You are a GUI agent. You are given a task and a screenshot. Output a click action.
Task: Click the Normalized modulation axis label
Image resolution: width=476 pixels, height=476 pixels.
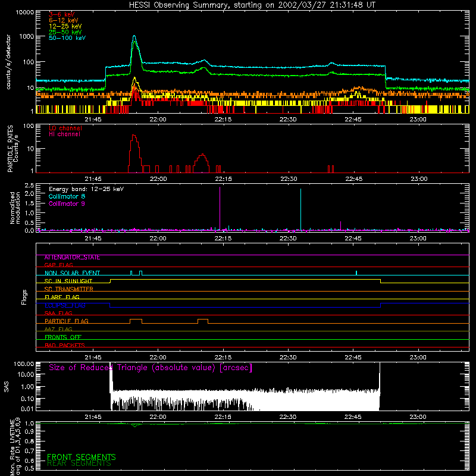point(14,208)
